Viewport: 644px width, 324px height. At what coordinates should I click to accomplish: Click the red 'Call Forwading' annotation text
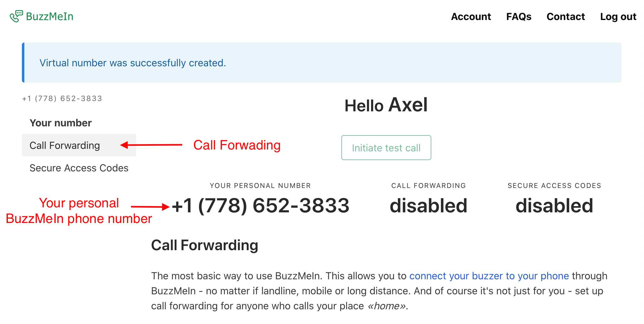[x=237, y=145]
